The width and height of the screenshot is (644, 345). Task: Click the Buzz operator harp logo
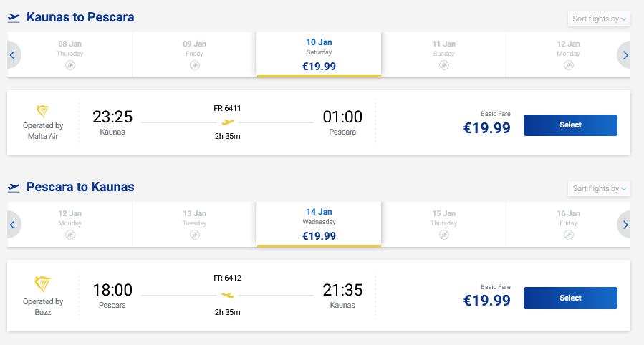pyautogui.click(x=43, y=283)
